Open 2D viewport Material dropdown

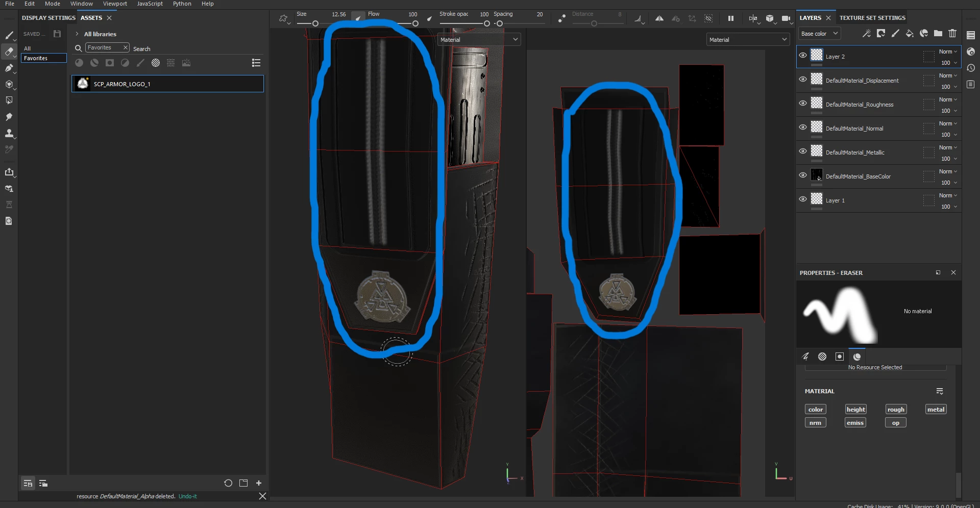tap(748, 40)
